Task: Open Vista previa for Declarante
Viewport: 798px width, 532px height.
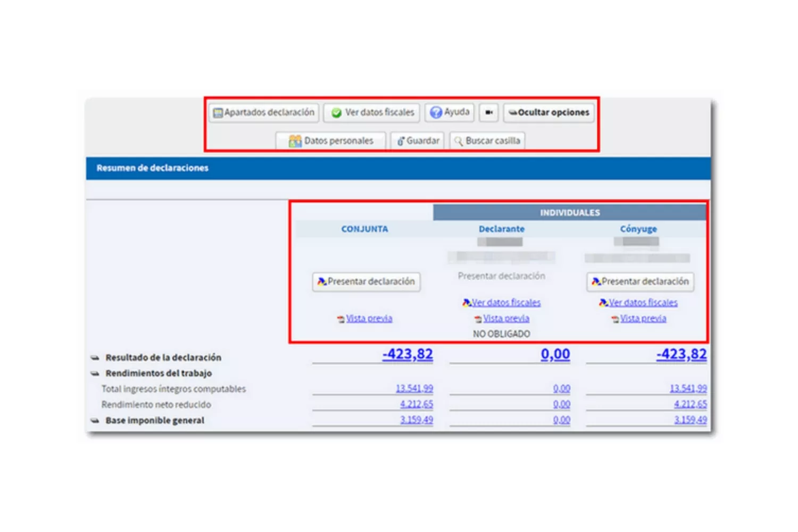Action: tap(505, 319)
